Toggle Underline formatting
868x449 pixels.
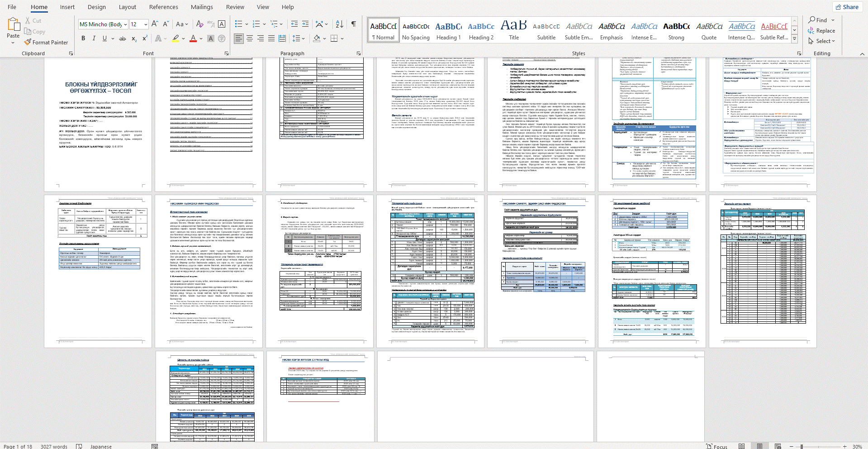coord(104,38)
